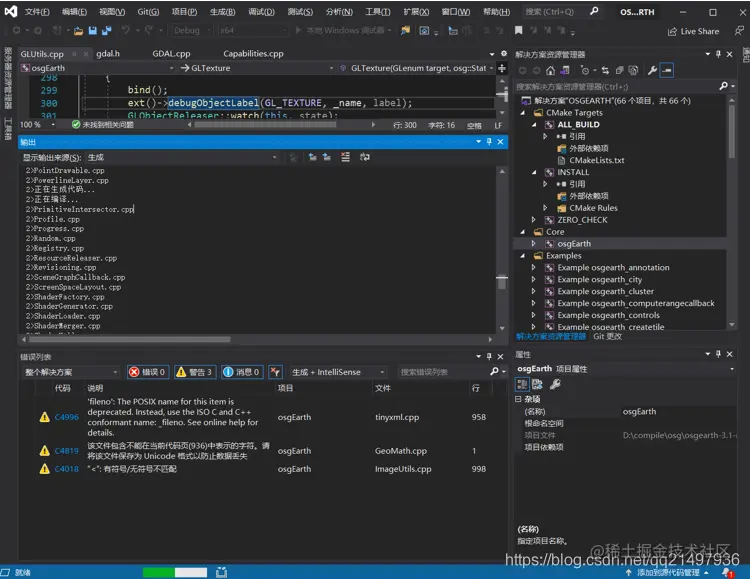Click the Undo arrow icon

(x=125, y=30)
